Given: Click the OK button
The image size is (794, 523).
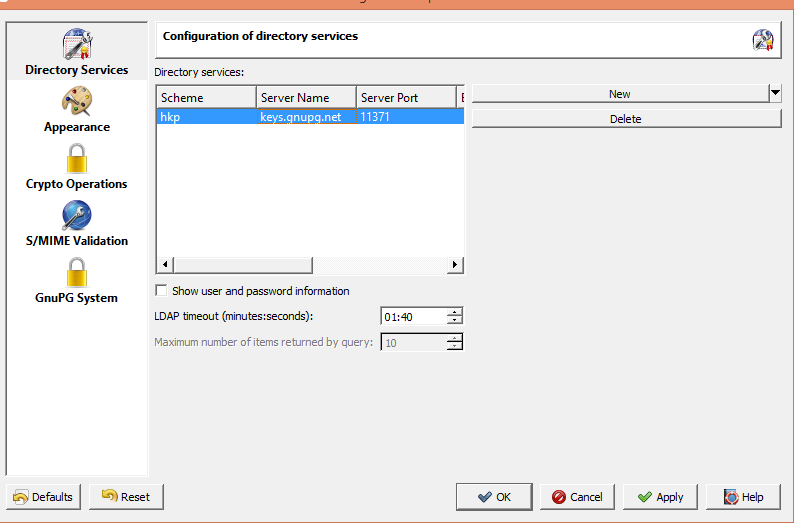Looking at the screenshot, I should 494,497.
